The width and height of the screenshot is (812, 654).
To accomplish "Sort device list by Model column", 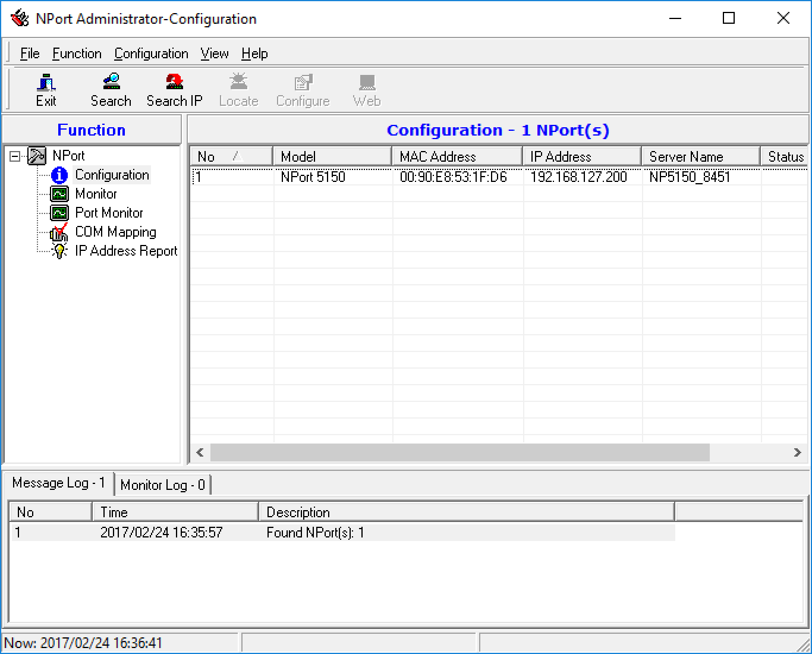I will (x=332, y=156).
